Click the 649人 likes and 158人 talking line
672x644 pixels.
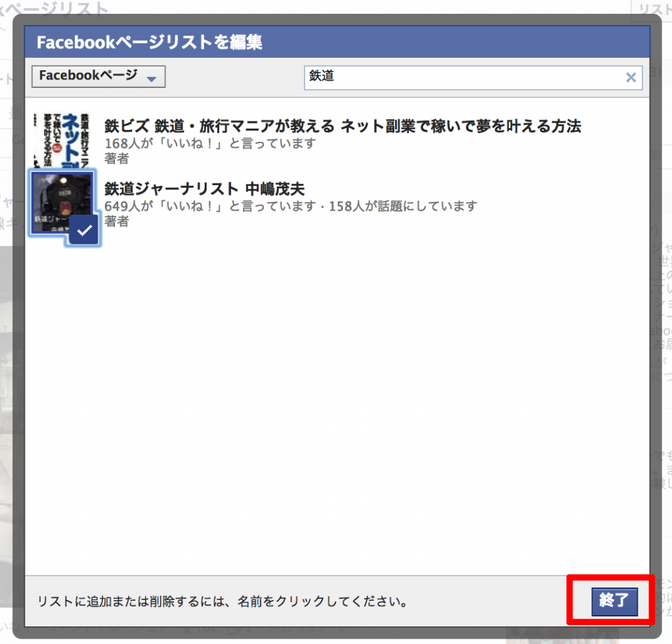point(291,206)
